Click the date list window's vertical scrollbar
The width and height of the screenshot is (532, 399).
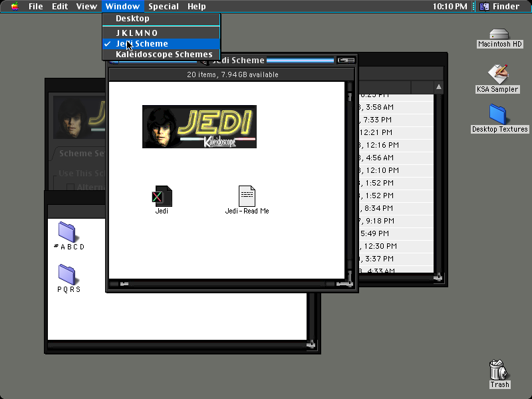coord(438,184)
